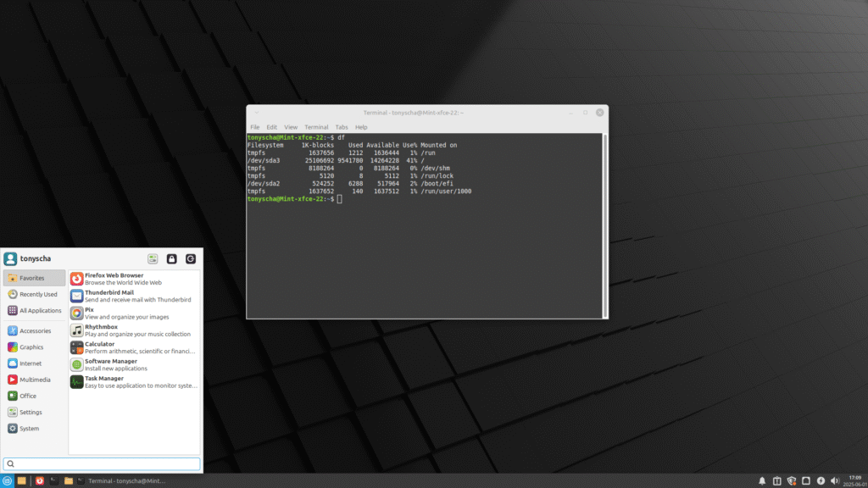Click the terminal prompt cursor line
The image size is (868, 488).
294,199
